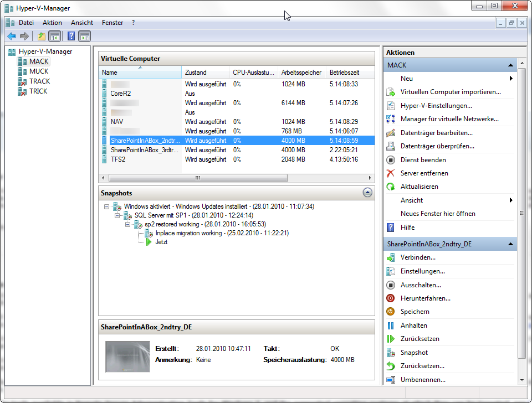Click the back arrow toolbar icon
Image resolution: width=532 pixels, height=403 pixels.
(12, 37)
